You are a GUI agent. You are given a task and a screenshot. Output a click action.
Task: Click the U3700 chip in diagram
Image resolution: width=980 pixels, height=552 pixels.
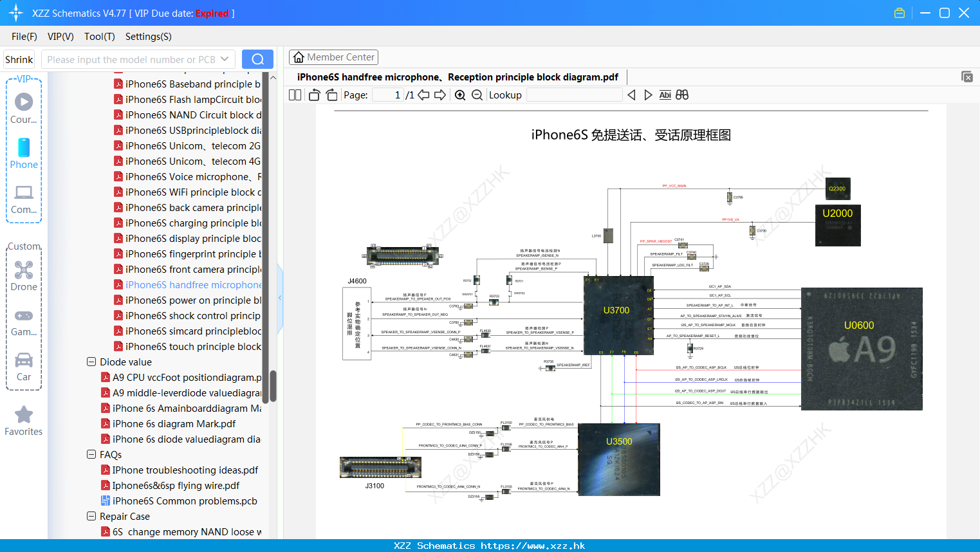(618, 315)
